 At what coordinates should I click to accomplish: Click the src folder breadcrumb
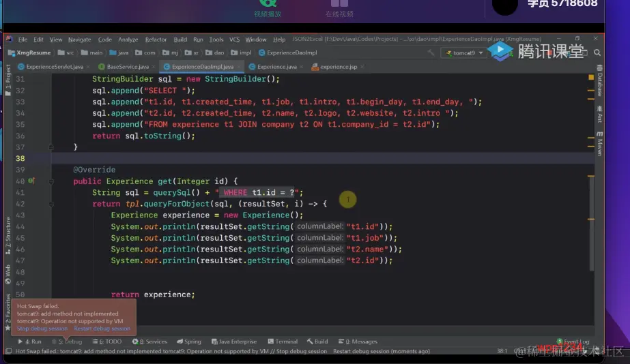66,52
